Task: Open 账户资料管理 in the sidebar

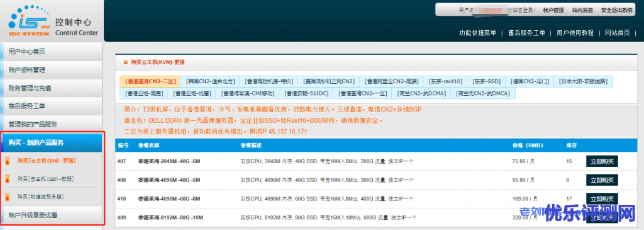Action: 52,70
